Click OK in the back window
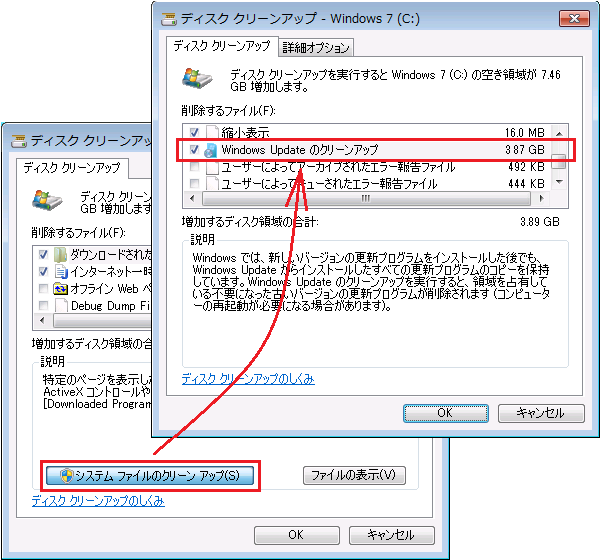The width and height of the screenshot is (600, 560). tap(297, 535)
